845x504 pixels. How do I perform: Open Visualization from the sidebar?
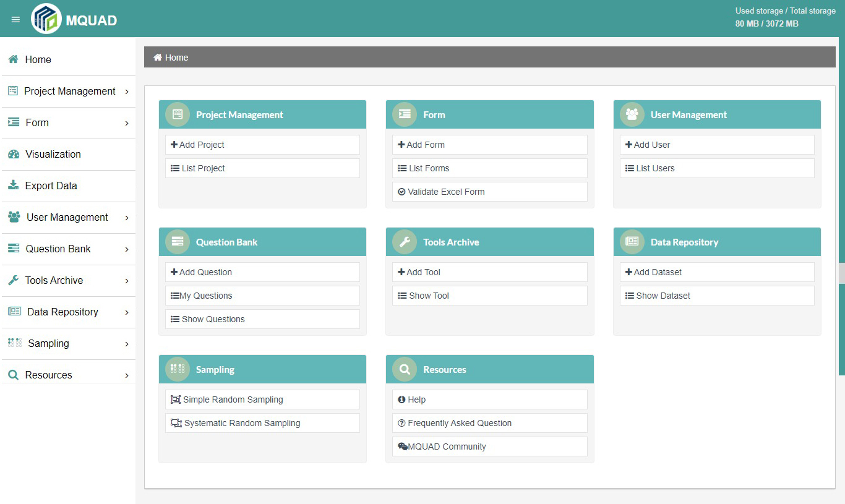(x=53, y=155)
